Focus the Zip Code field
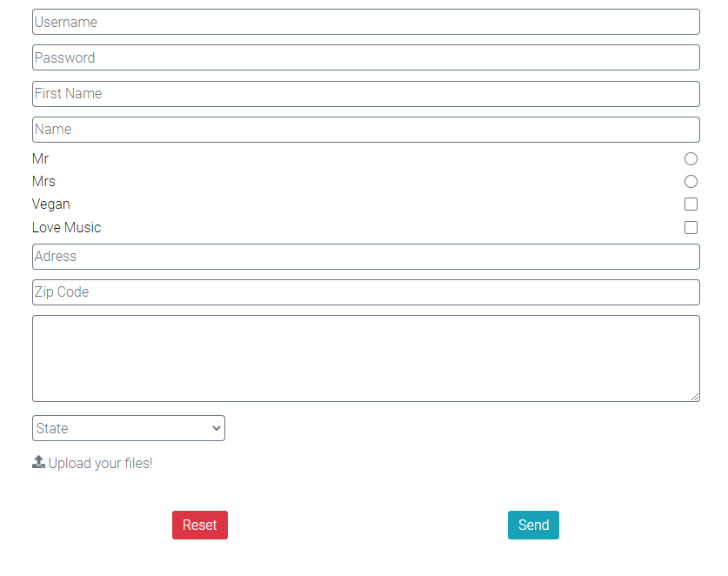728x576 pixels. tap(365, 291)
